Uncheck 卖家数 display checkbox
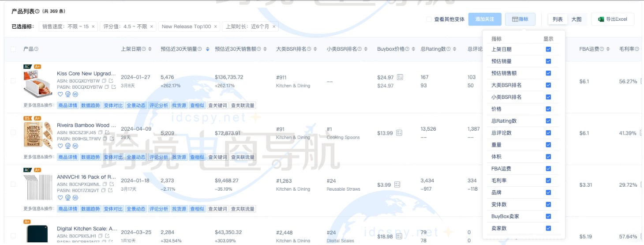This screenshot has width=644, height=245. [x=548, y=228]
